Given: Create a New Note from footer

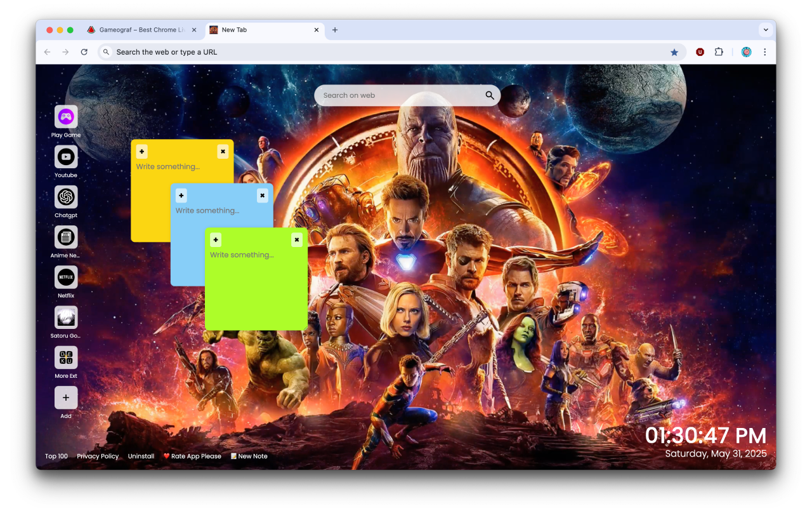Looking at the screenshot, I should [x=249, y=456].
